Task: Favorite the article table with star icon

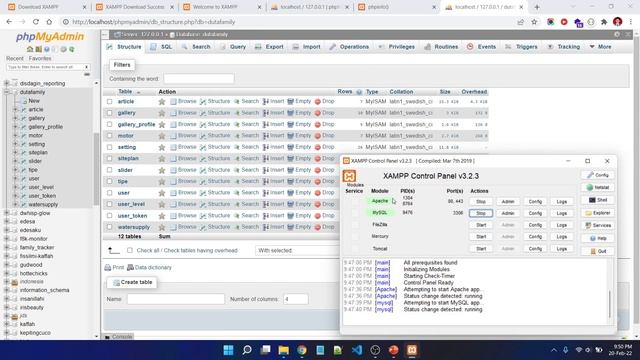Action: (x=162, y=102)
